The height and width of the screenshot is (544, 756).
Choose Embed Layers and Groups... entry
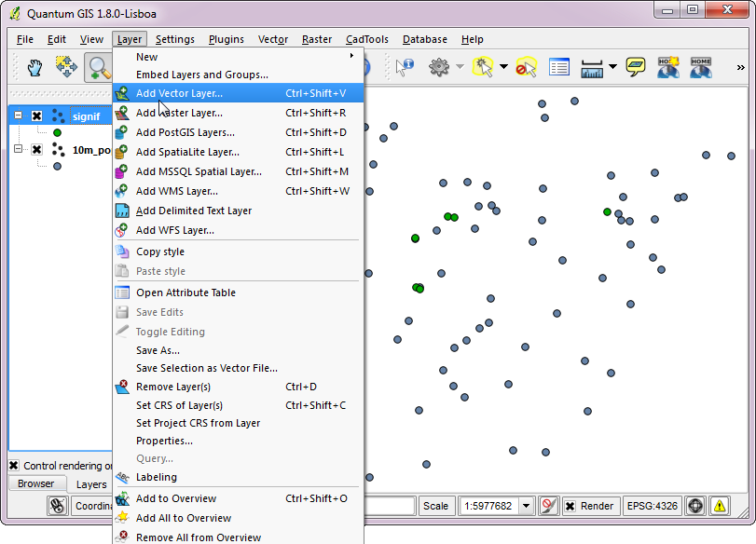[x=239, y=75]
